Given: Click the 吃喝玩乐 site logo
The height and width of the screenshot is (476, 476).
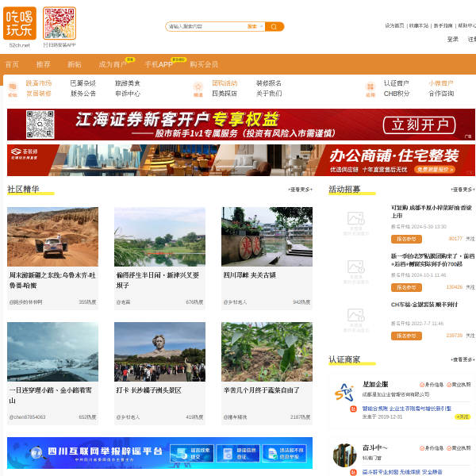Looking at the screenshot, I should 20,23.
